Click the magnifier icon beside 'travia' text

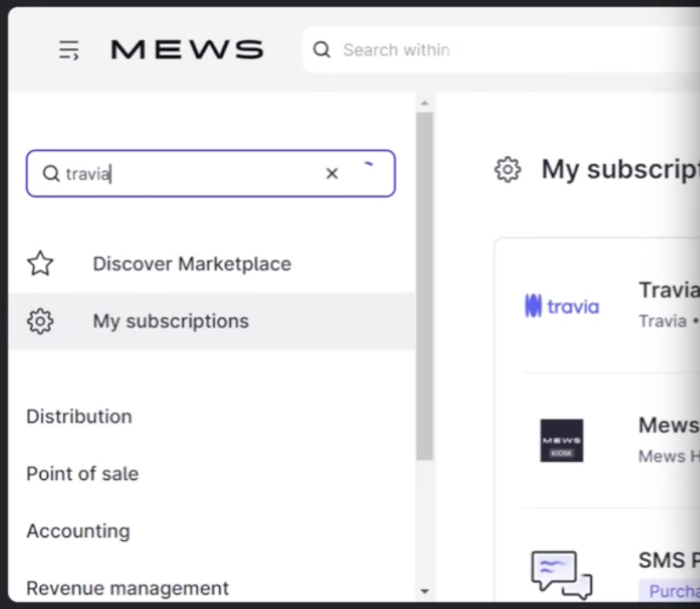[x=51, y=174]
